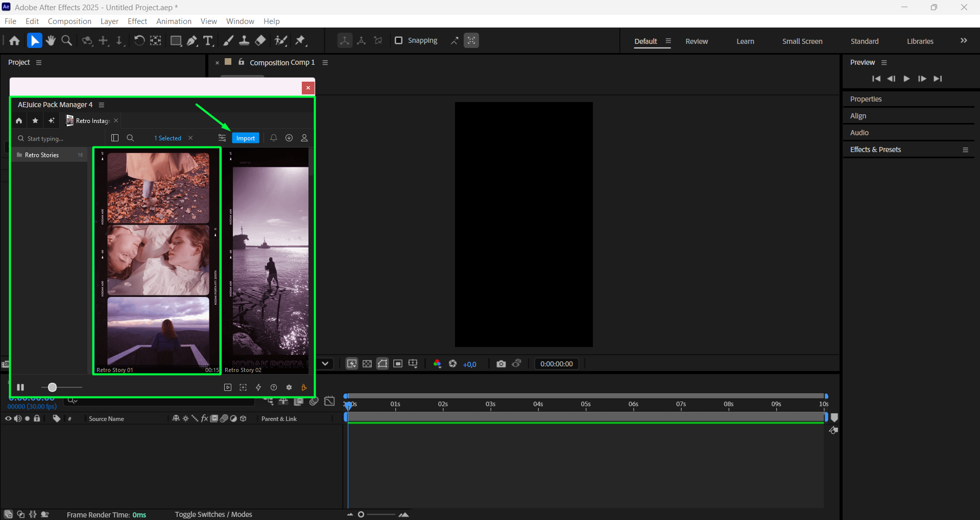Open the AEJuice Pack Manager panel menu

tap(102, 105)
